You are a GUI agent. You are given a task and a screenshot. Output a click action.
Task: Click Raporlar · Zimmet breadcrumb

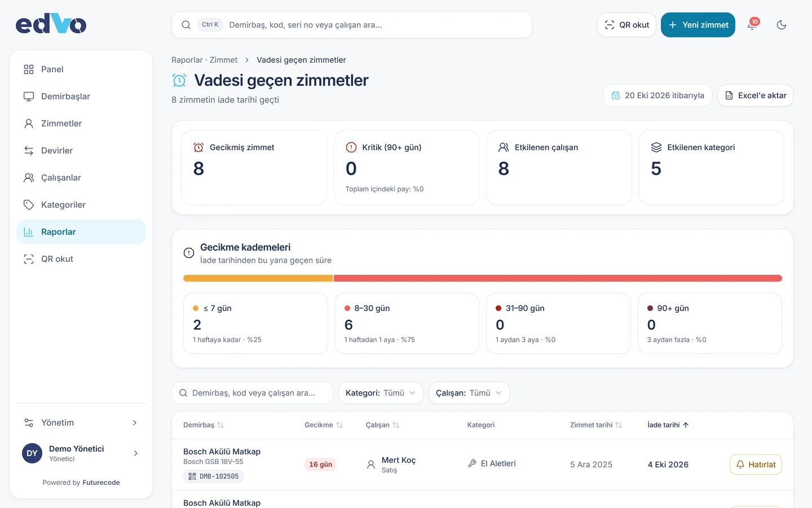coord(205,60)
